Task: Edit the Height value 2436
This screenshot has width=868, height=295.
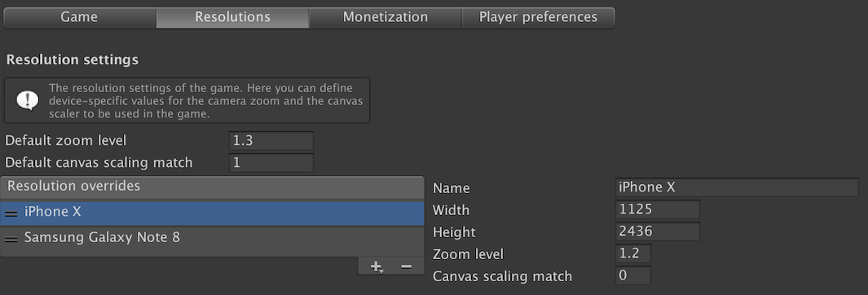Action: click(x=658, y=231)
